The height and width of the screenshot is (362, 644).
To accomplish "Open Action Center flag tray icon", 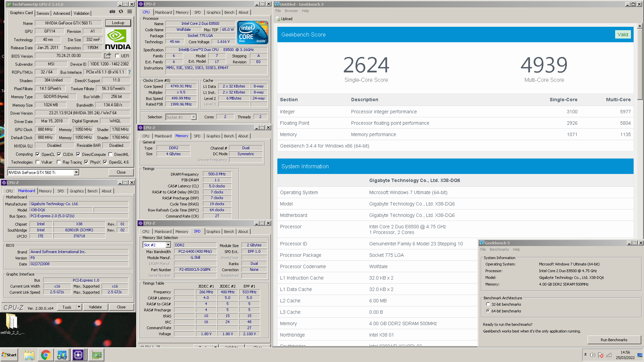I will click(601, 355).
